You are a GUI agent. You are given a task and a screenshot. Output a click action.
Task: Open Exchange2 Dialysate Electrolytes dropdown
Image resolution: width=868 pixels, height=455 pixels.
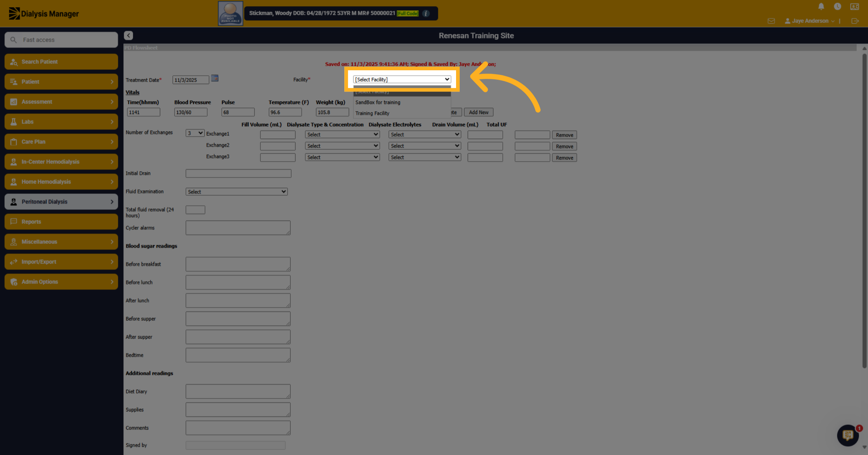tap(425, 146)
